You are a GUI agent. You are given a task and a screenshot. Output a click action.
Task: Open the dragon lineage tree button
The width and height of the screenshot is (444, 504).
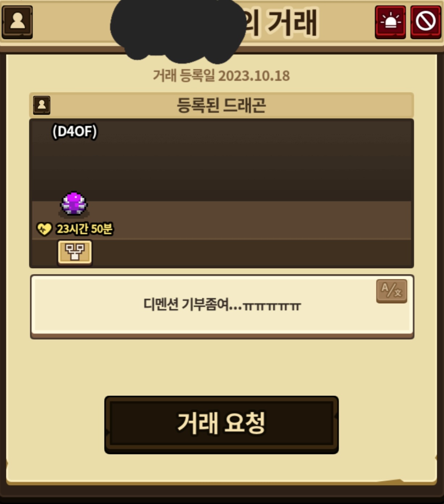coord(75,252)
